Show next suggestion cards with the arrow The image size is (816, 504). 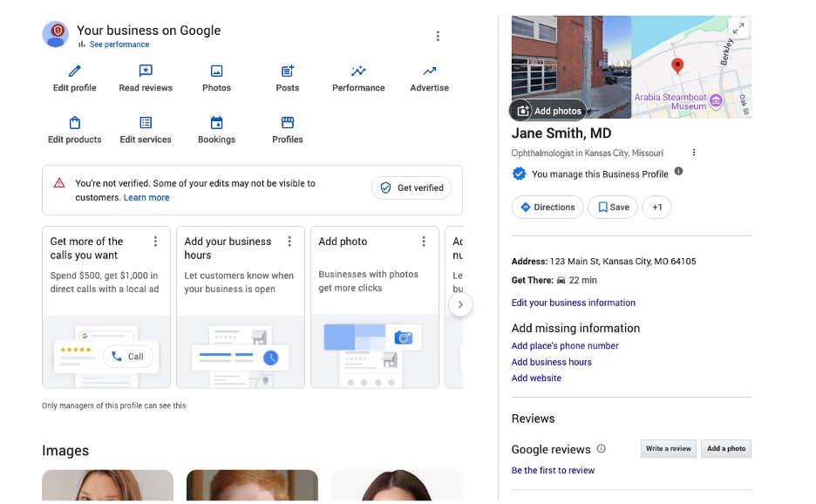[x=460, y=304]
